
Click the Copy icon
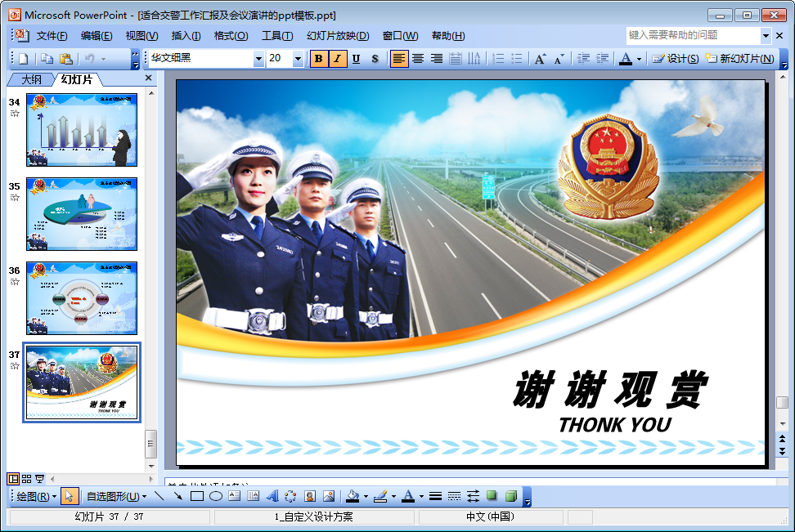tap(47, 59)
